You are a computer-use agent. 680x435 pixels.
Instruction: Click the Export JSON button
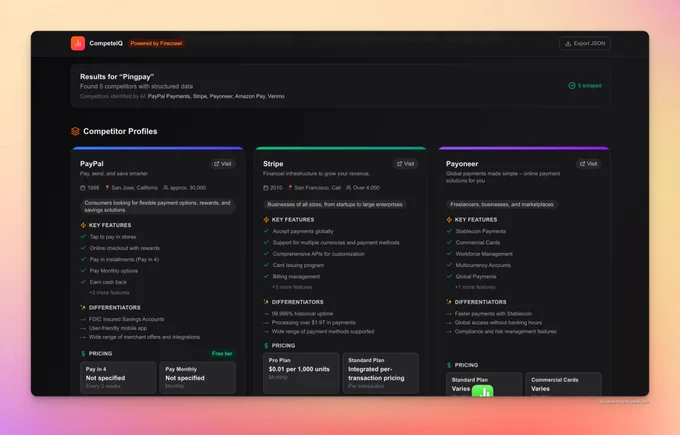(585, 43)
